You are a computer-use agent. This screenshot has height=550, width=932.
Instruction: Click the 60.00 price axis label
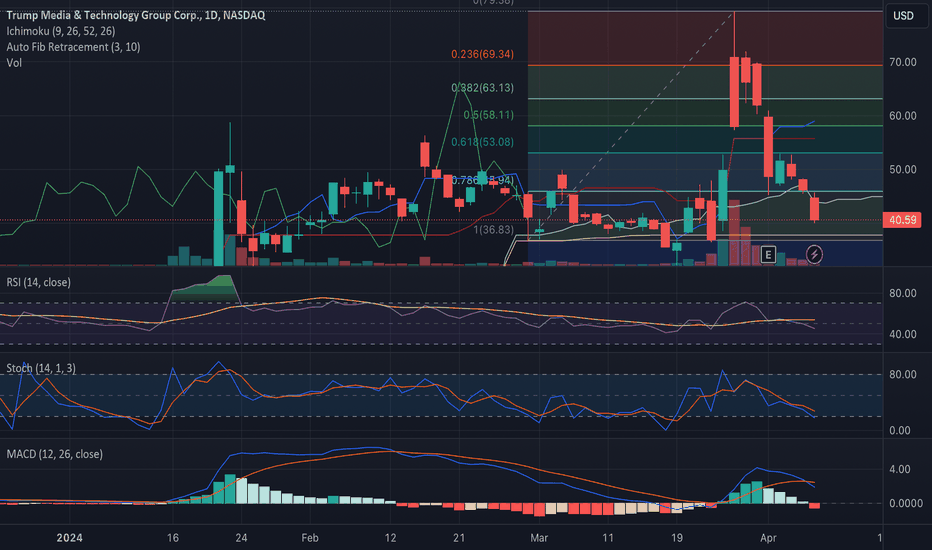click(x=902, y=116)
